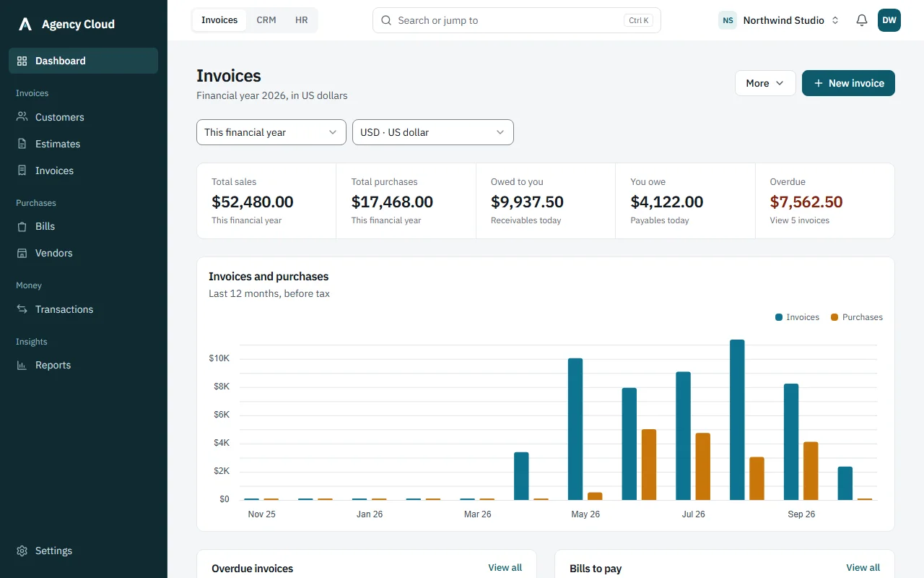Open the More dropdown button
Viewport: 924px width, 578px height.
tap(765, 83)
